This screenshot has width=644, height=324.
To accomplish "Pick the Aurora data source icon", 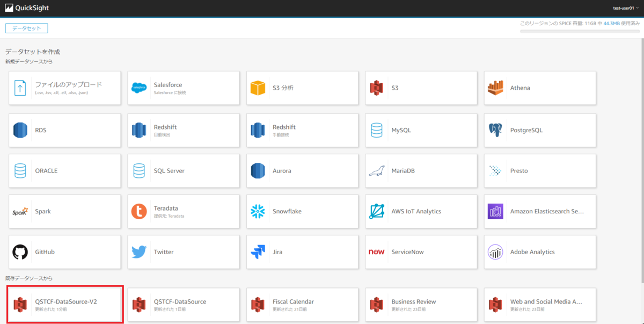I will (x=258, y=170).
